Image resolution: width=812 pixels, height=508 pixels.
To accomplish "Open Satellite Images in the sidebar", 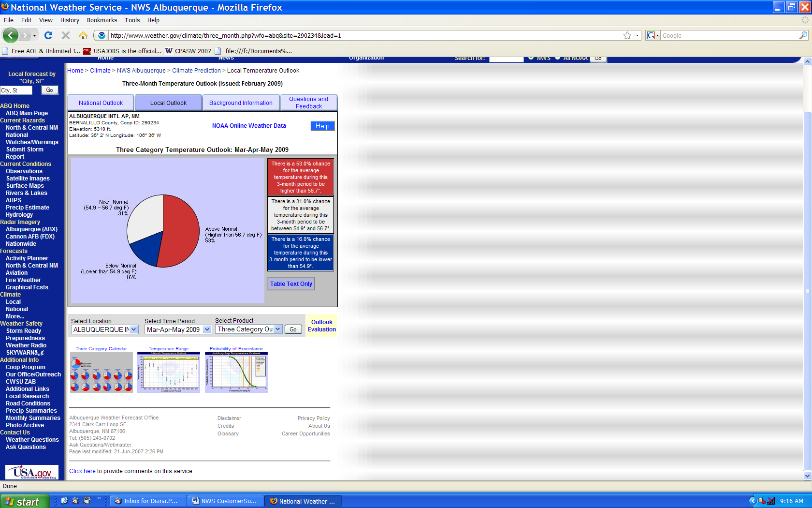I will [28, 179].
